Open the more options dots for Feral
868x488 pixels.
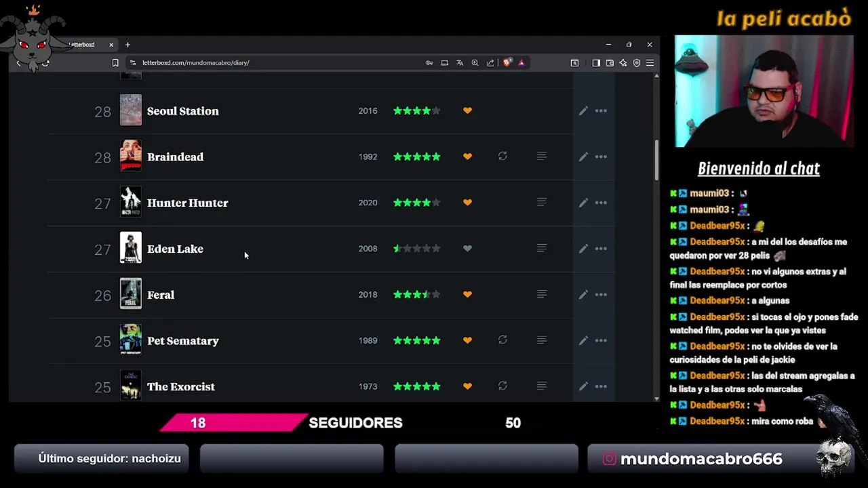pyautogui.click(x=601, y=295)
